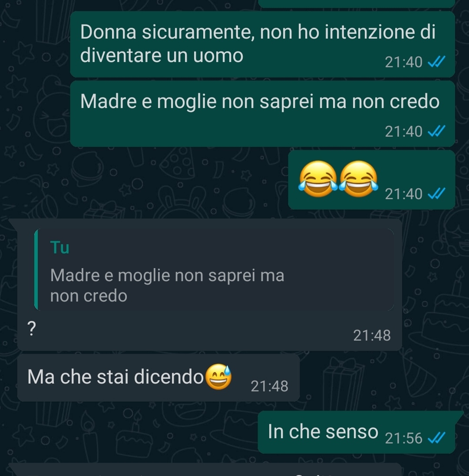Image resolution: width=469 pixels, height=476 pixels.
Task: Tap the first laughing-crying emoji
Action: coord(318,179)
